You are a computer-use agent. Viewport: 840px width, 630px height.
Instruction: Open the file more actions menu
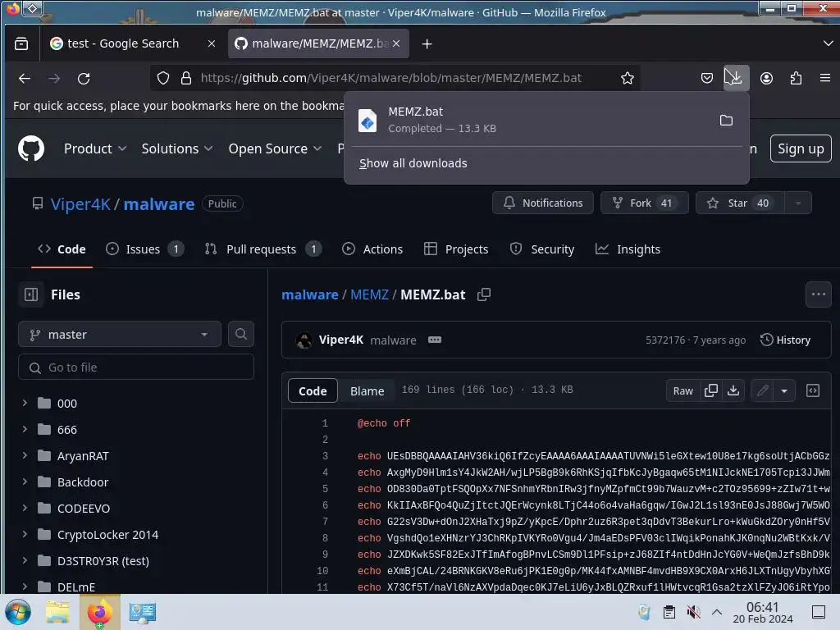[x=818, y=294]
